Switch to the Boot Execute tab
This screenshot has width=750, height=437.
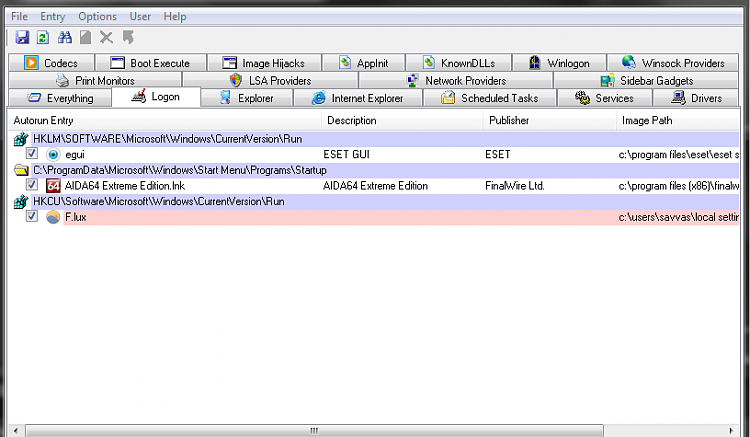click(x=151, y=63)
